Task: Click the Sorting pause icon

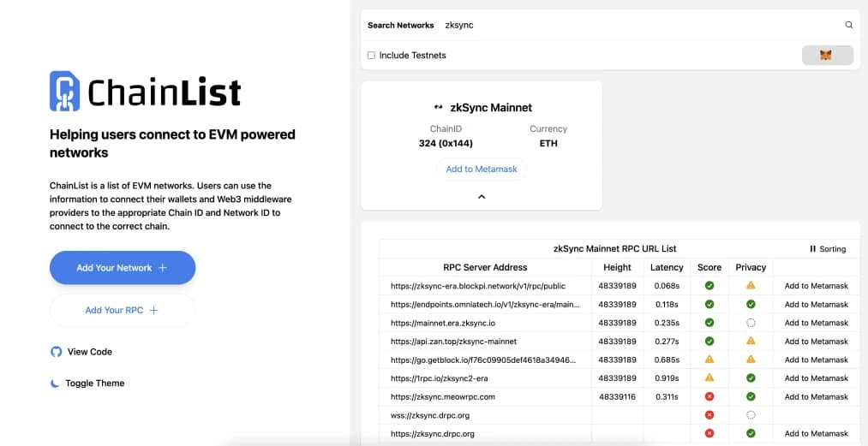Action: pos(812,249)
